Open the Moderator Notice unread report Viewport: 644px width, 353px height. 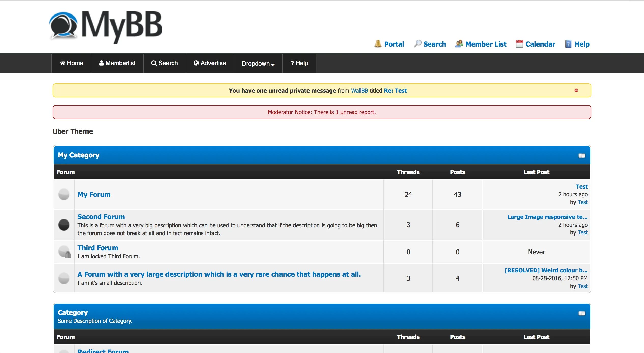322,112
